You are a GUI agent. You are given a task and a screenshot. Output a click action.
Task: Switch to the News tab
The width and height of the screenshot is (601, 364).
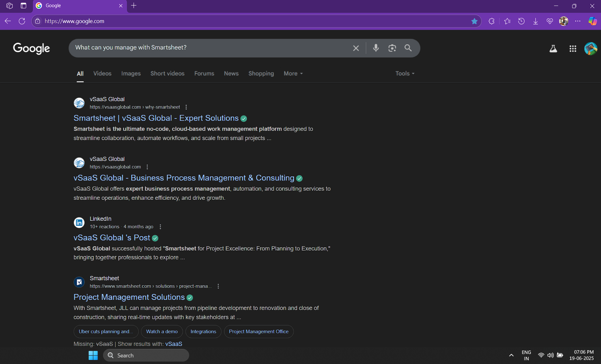[231, 73]
